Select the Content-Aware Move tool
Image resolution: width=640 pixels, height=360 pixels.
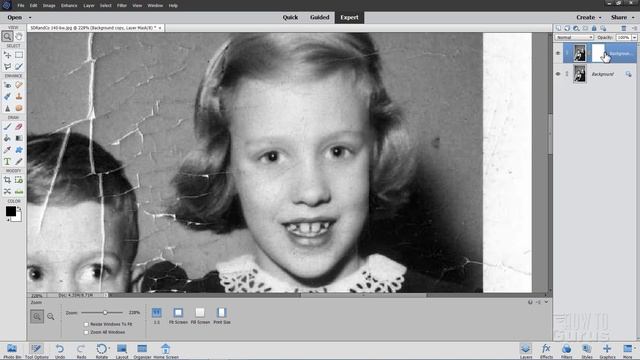click(x=7, y=191)
